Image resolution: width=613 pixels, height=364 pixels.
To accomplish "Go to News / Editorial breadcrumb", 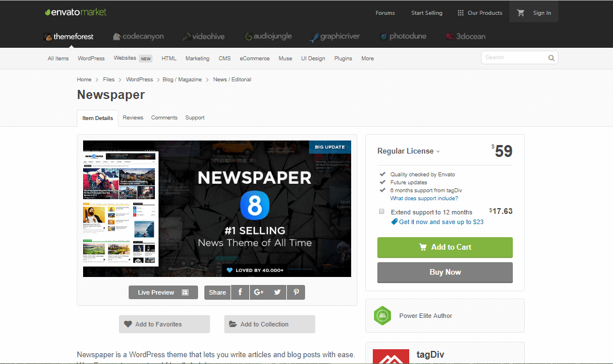I will coord(232,79).
